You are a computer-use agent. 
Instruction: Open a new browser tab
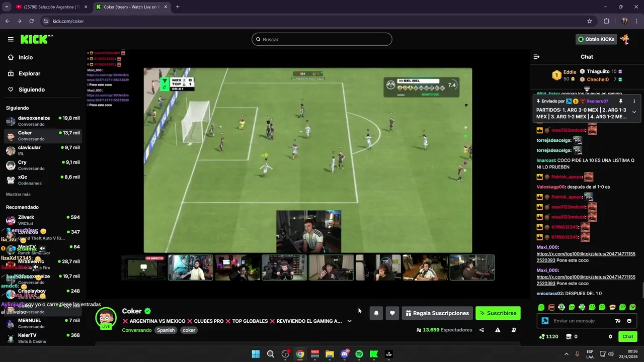(x=178, y=7)
